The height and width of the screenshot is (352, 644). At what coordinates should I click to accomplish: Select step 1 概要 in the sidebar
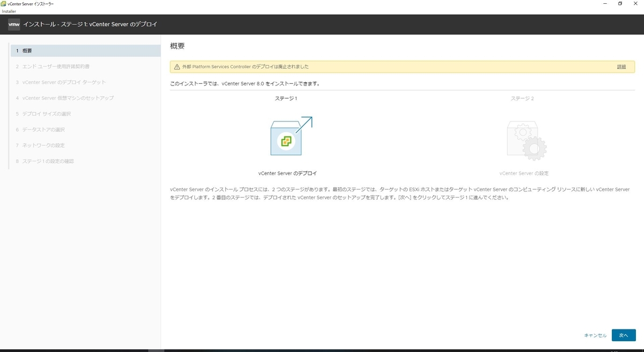pyautogui.click(x=86, y=51)
